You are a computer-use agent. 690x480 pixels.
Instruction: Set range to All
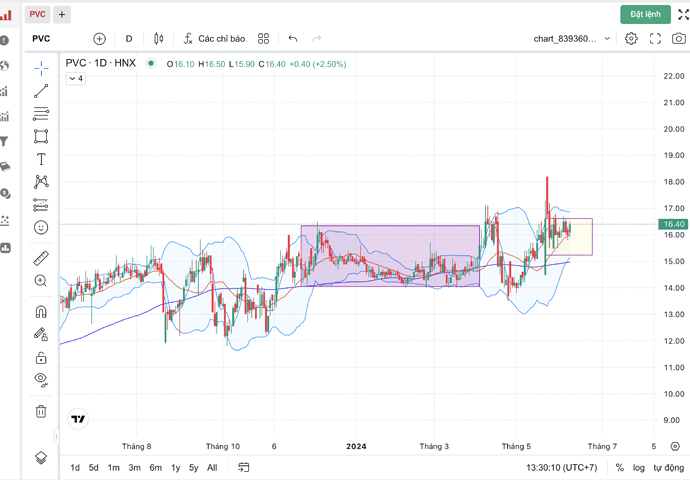tap(212, 468)
